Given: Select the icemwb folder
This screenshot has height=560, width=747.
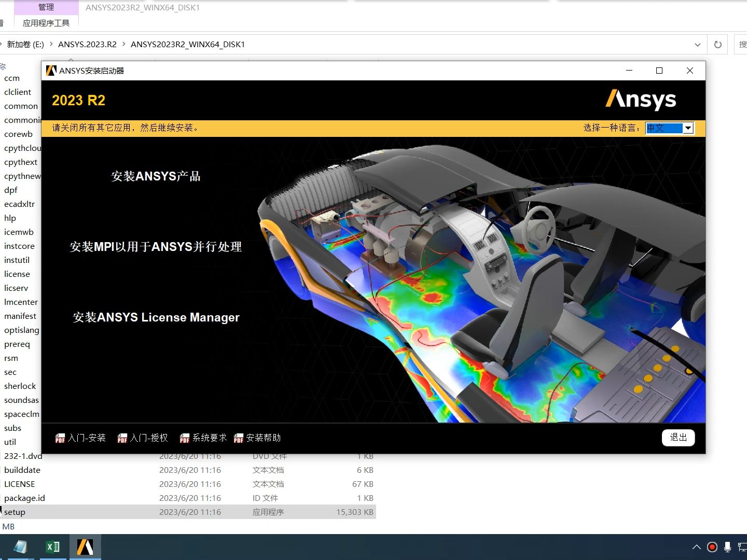Looking at the screenshot, I should click(19, 232).
